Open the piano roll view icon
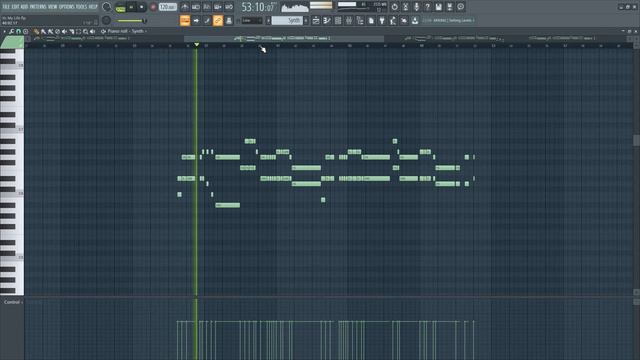The width and height of the screenshot is (640, 360). 327,20
